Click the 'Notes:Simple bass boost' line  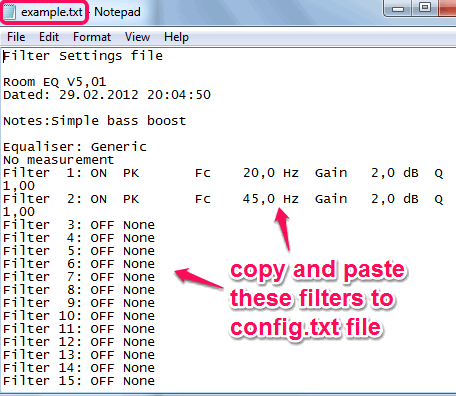point(95,121)
